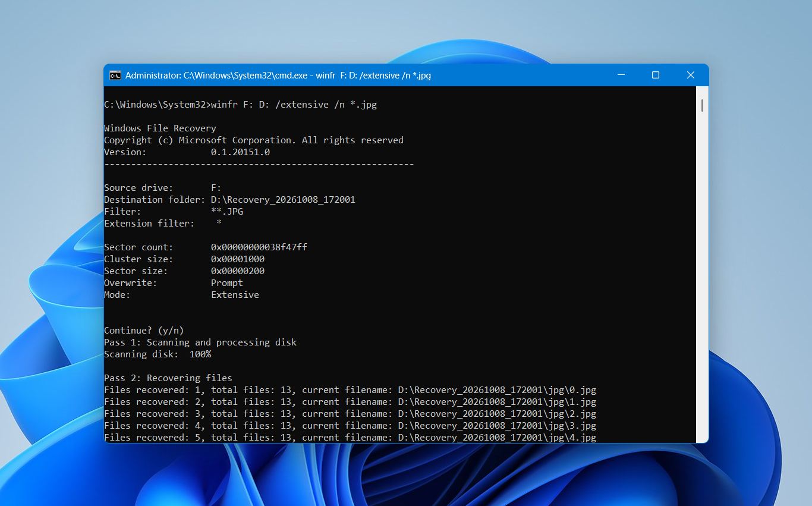The width and height of the screenshot is (812, 506).
Task: Click the filter value '**.JPG'
Action: pyautogui.click(x=227, y=212)
